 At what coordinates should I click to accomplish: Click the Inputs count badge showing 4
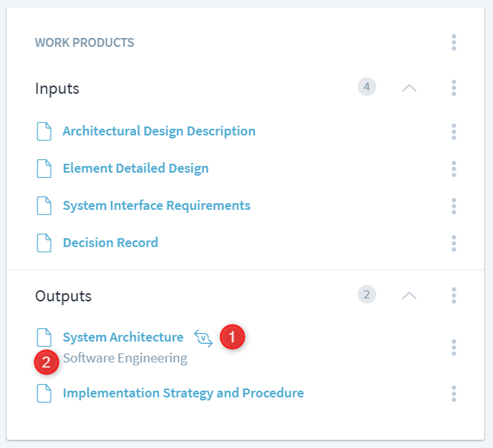[x=366, y=87]
